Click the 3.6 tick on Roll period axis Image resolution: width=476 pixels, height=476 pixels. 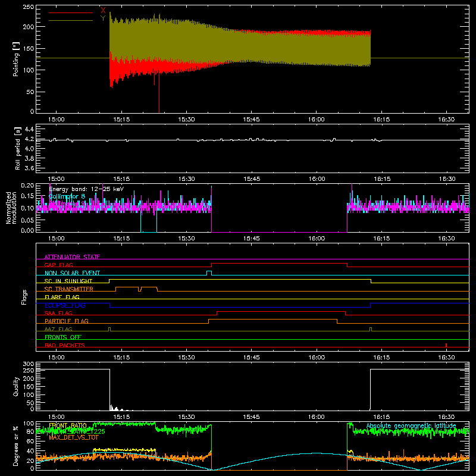click(x=29, y=168)
